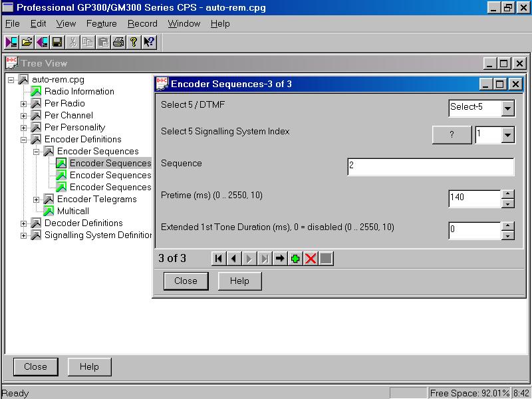Open the Record menu
The image size is (532, 399).
142,24
